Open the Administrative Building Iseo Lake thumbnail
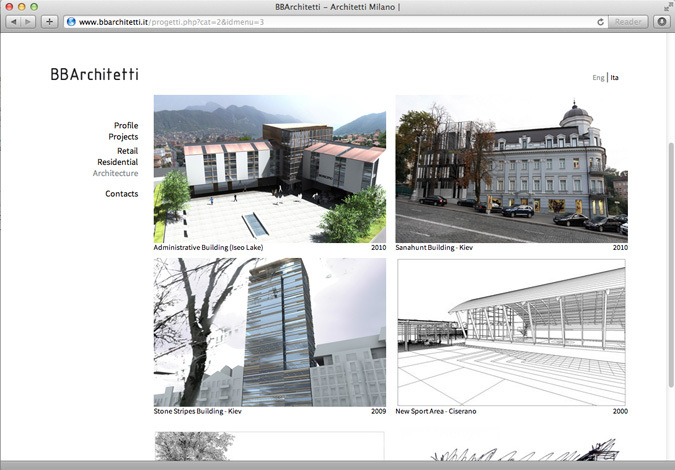Image resolution: width=675 pixels, height=470 pixels. point(270,168)
